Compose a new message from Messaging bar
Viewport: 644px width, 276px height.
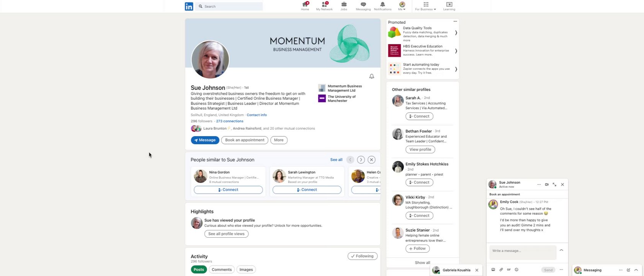628,270
